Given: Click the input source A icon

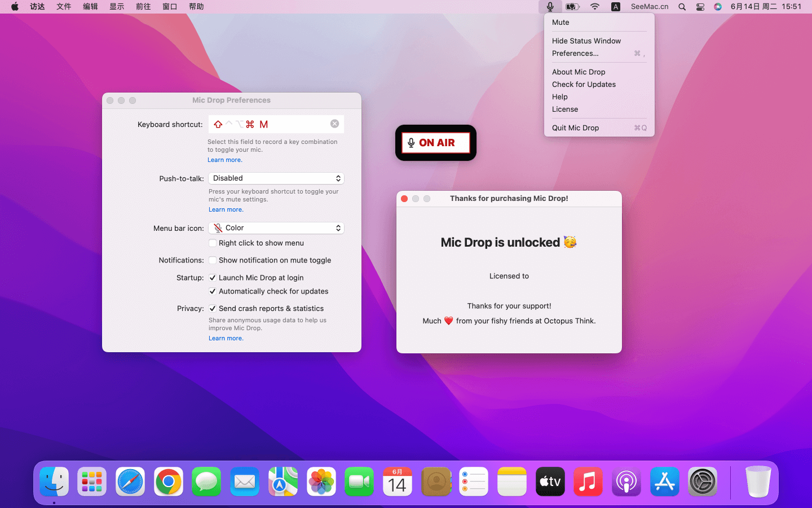Looking at the screenshot, I should (616, 7).
